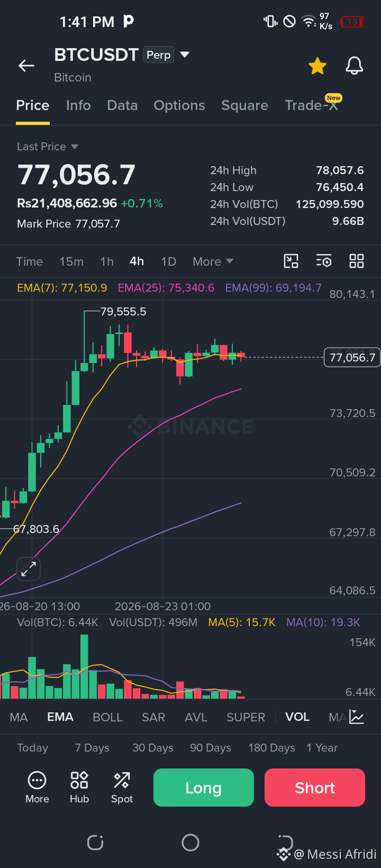Expand the More intervals dropdown
The width and height of the screenshot is (381, 868).
pos(213,261)
